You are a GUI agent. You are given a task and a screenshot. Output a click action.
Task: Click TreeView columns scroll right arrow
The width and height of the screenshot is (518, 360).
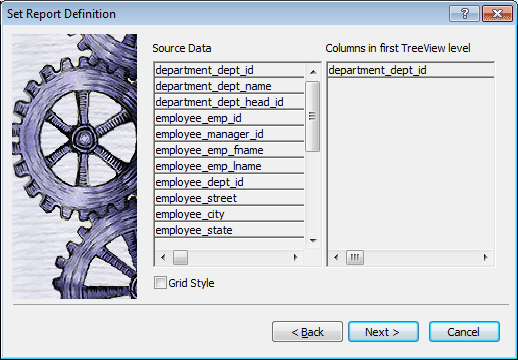486,257
